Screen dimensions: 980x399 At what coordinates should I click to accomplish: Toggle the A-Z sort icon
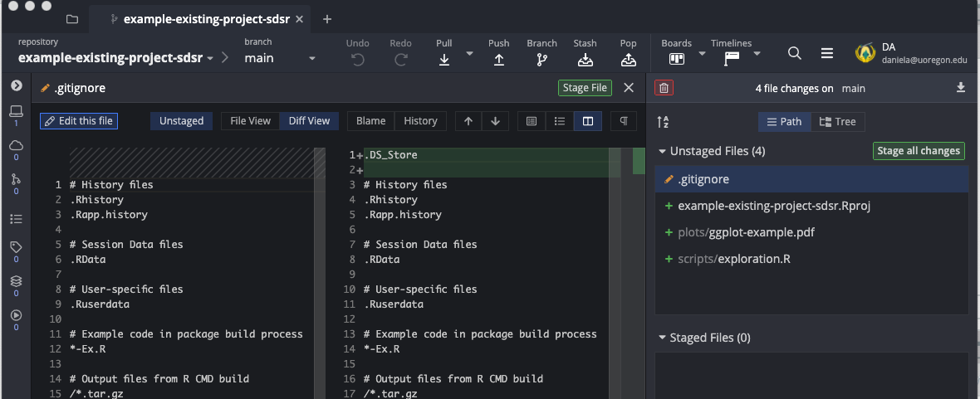(x=663, y=123)
